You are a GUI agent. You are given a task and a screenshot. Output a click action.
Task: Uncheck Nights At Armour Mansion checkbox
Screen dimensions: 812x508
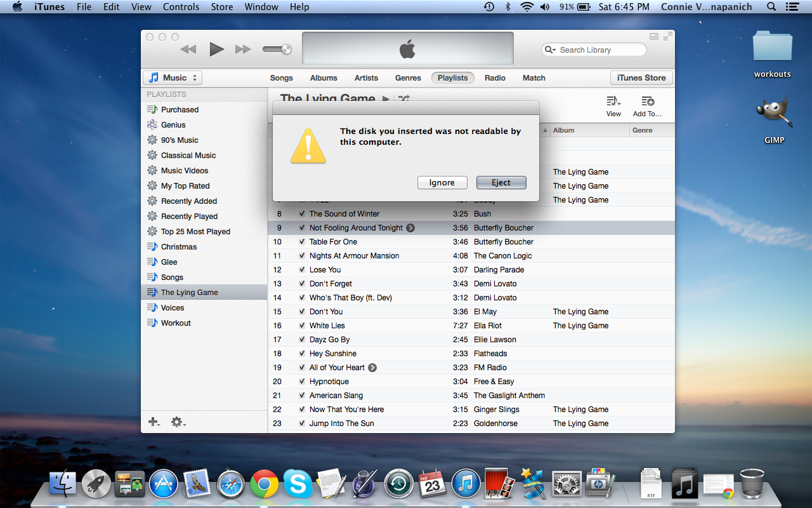tap(302, 256)
